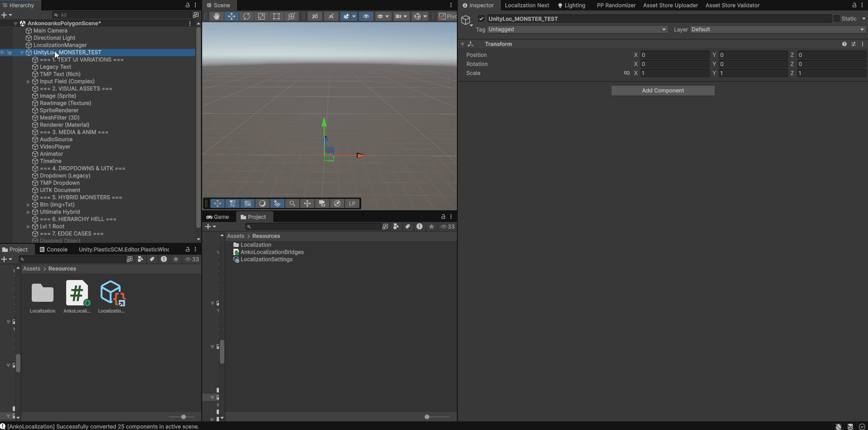This screenshot has width=868, height=430.
Task: Activate the Rotate tool
Action: click(x=247, y=16)
